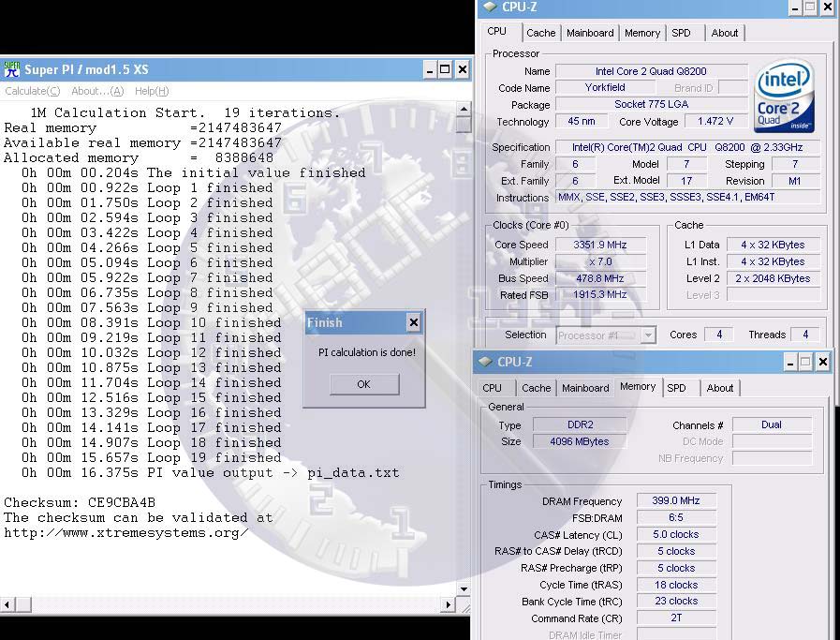Open the Calculate menu in Super PI

[32, 91]
